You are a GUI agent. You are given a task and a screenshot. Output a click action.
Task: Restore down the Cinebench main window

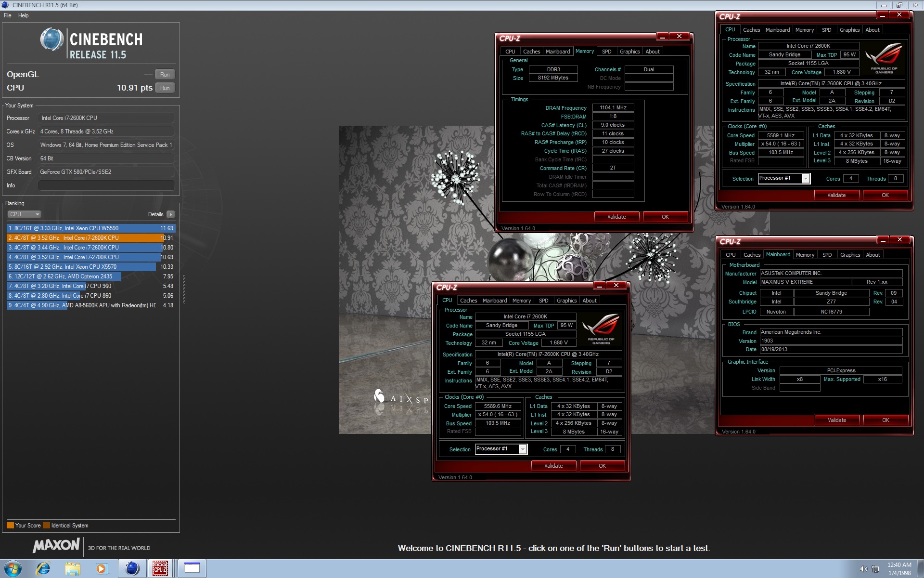pyautogui.click(x=898, y=5)
